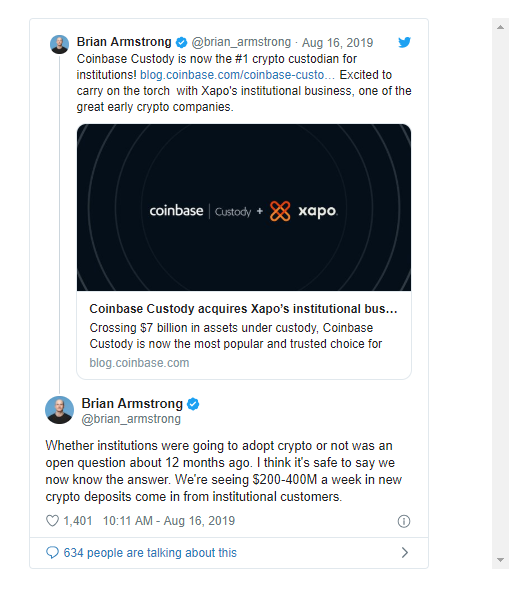Click headline "Coinbase Custody acquires Xapo's institutional bus..."
Image resolution: width=523 pixels, height=593 pixels.
tap(243, 309)
